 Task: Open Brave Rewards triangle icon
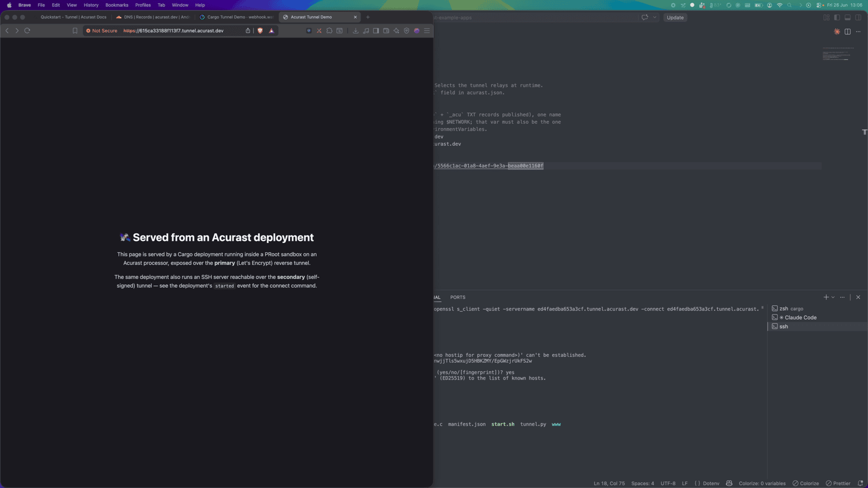click(271, 31)
